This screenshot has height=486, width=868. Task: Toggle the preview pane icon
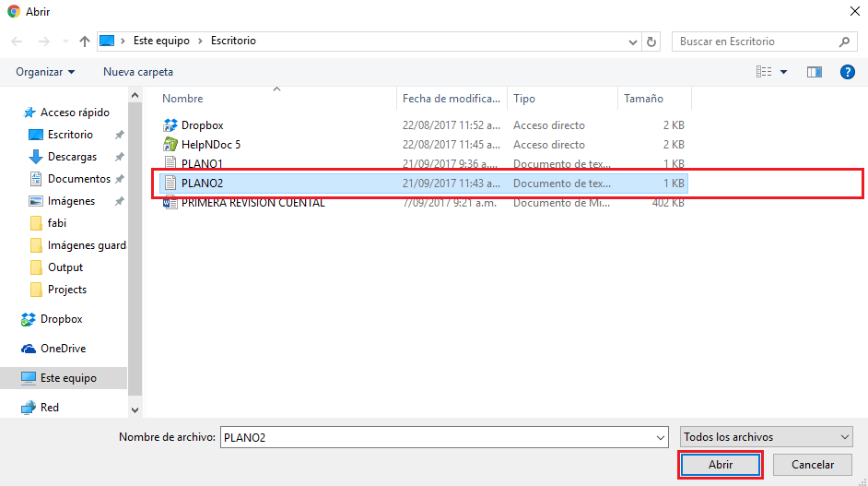814,72
